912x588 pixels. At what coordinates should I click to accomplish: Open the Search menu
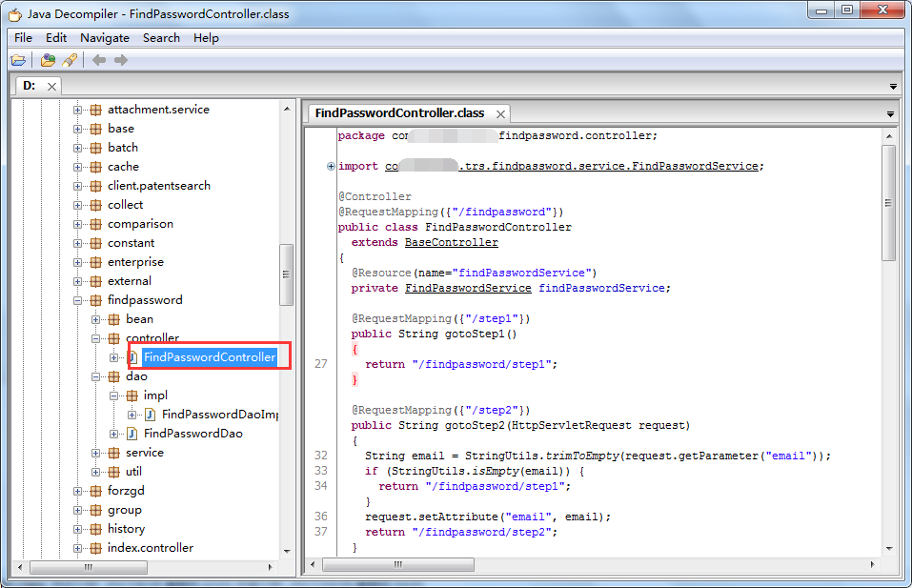pos(161,38)
